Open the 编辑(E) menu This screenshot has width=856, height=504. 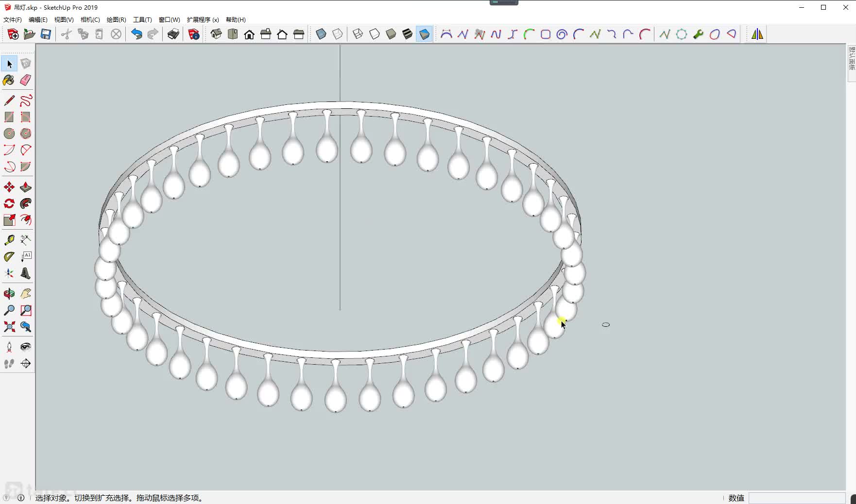(x=38, y=20)
